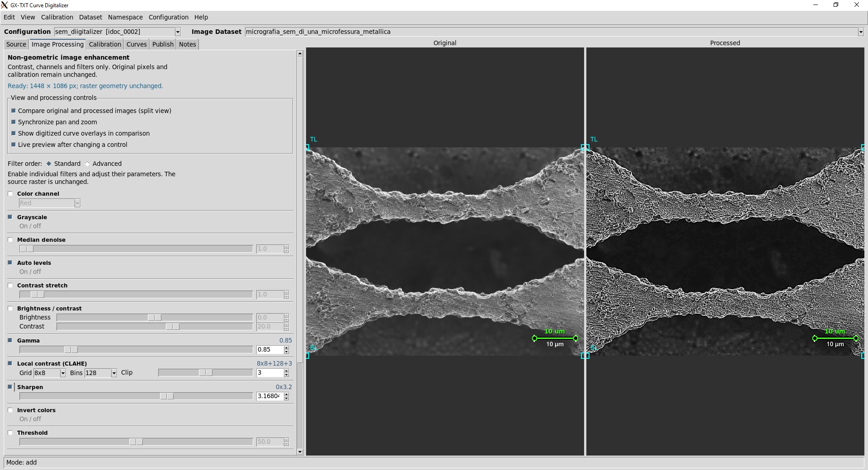Click the filter panel scrollbar down arrow
868x470 pixels.
point(300,451)
